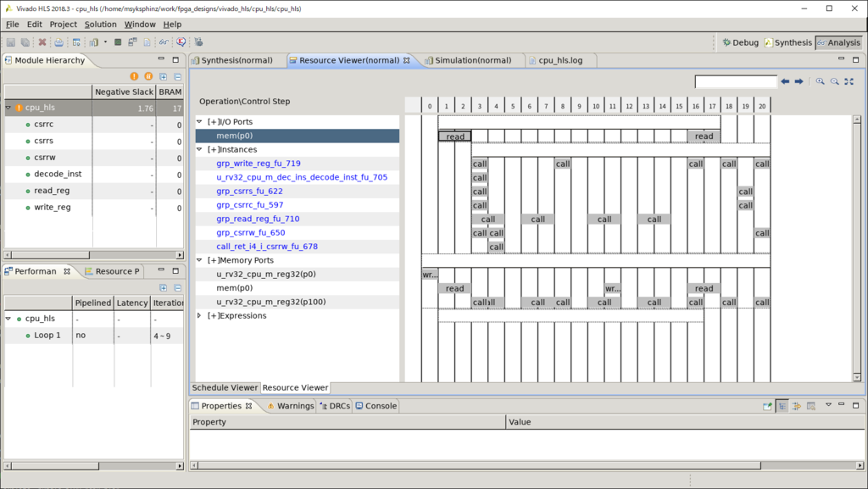This screenshot has width=868, height=489.
Task: Collapse all in Module Hierarchy panel
Action: point(178,77)
